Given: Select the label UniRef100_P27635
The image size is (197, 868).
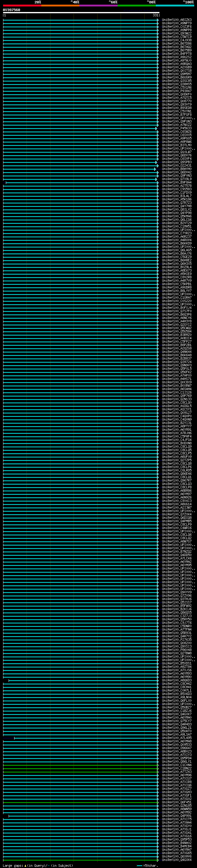Looking at the screenshot, I should pos(177,640).
